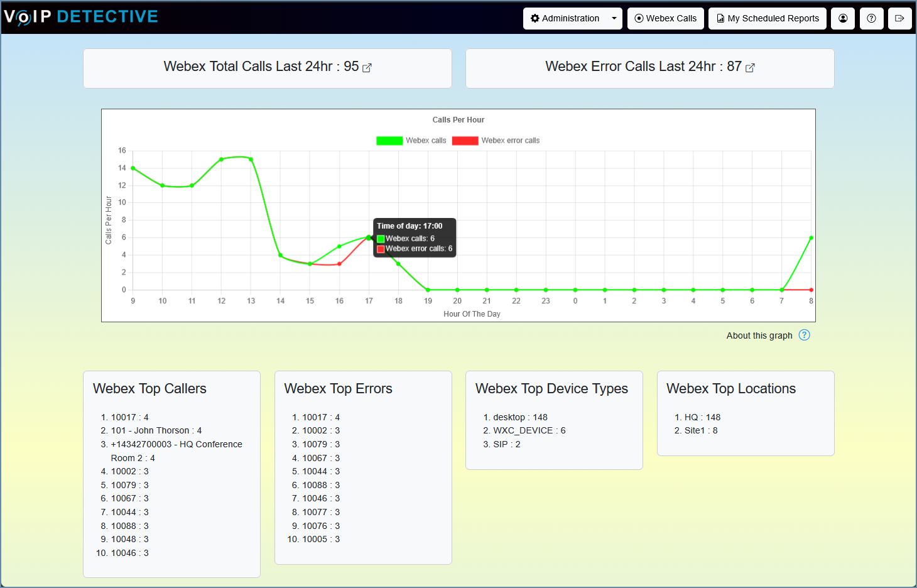Toggle the green Webex calls legend swatch
Viewport: 917px width, 588px height.
click(389, 141)
